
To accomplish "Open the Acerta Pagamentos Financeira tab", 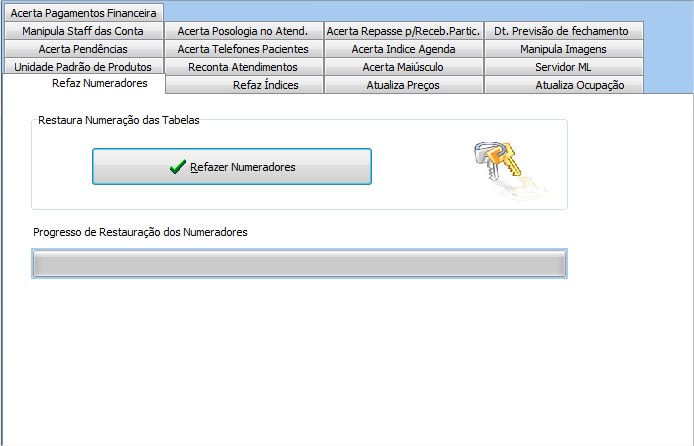I will pos(83,13).
